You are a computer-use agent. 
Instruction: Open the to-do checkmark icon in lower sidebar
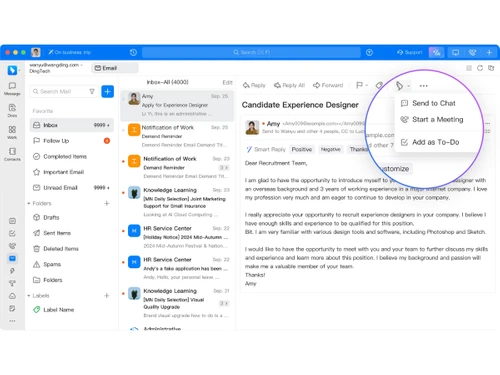[x=12, y=233]
